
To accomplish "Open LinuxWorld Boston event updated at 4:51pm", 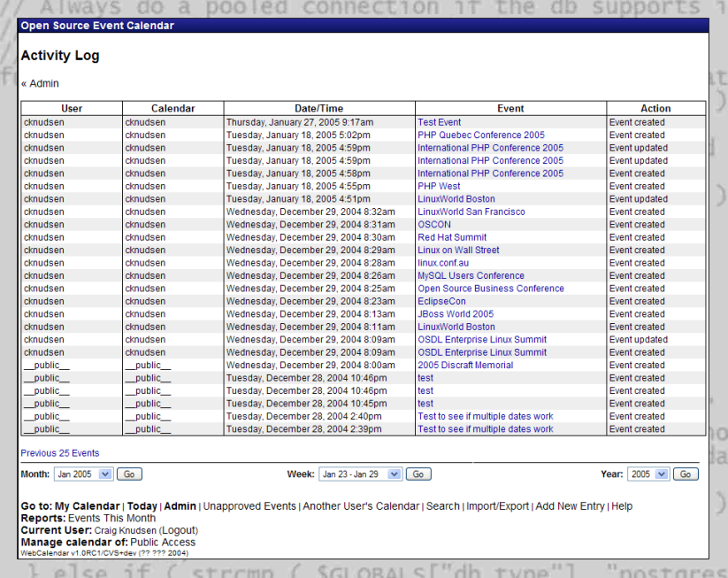I will (456, 199).
